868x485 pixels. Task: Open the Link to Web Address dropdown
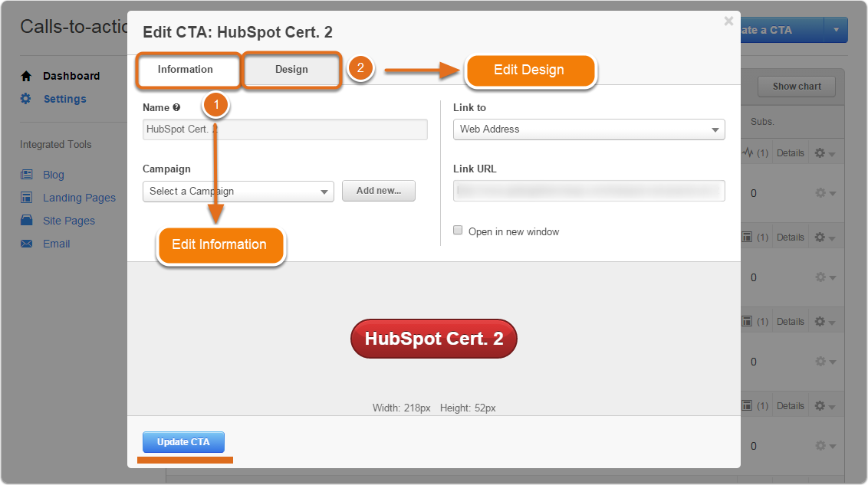[589, 129]
